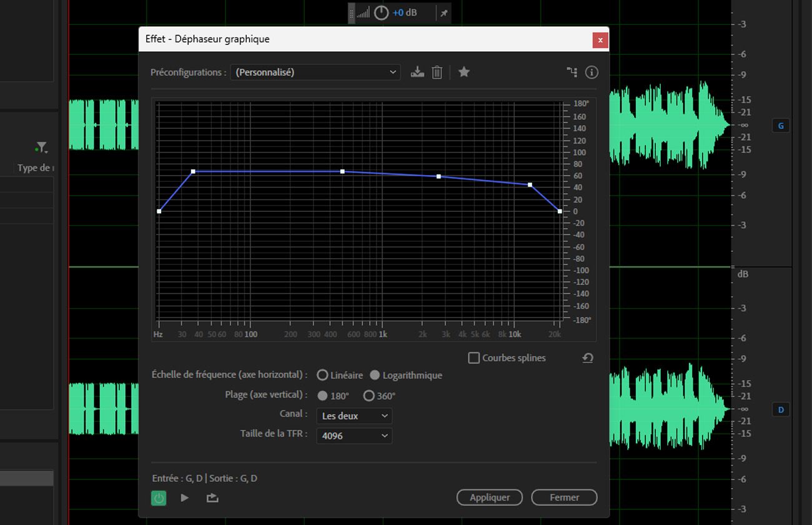Open the Préconfigurations preset dropdown
The height and width of the screenshot is (525, 812).
(x=315, y=72)
